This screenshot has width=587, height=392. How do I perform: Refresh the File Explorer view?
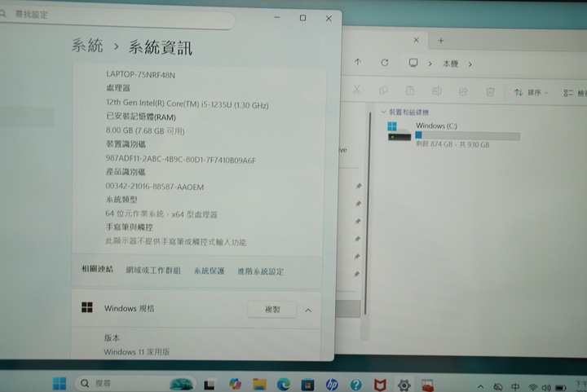tap(384, 63)
